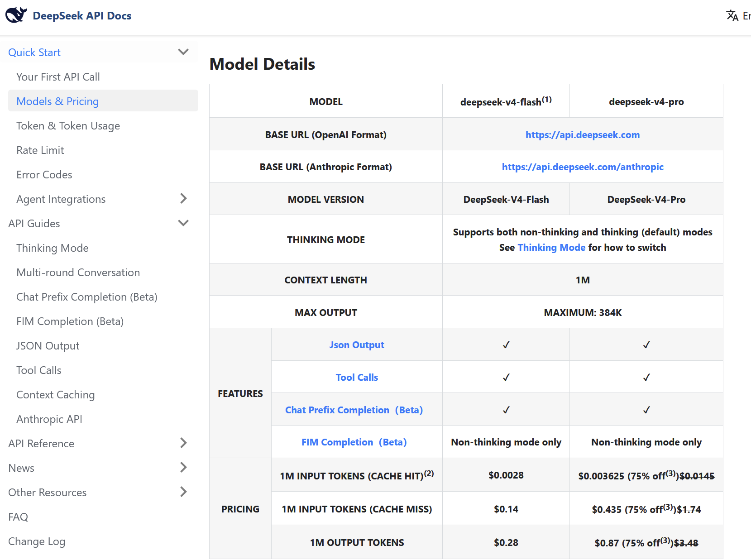Expand the Agent Integrations submenu arrow

pos(183,199)
